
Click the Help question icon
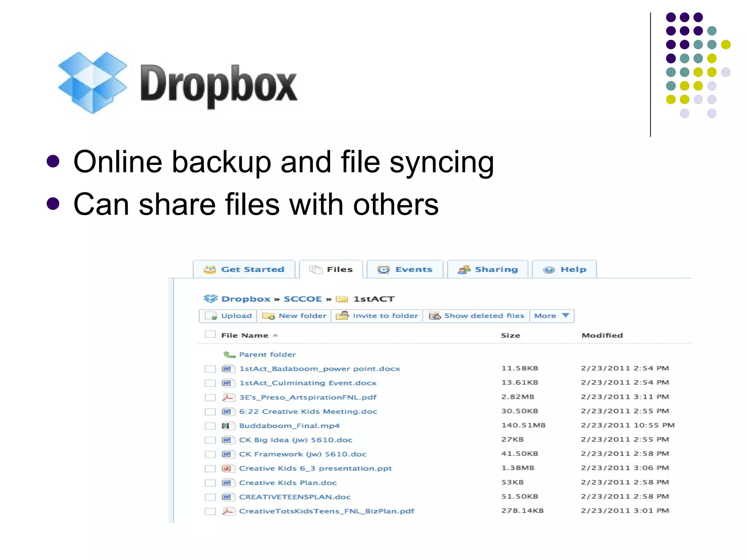(x=549, y=270)
